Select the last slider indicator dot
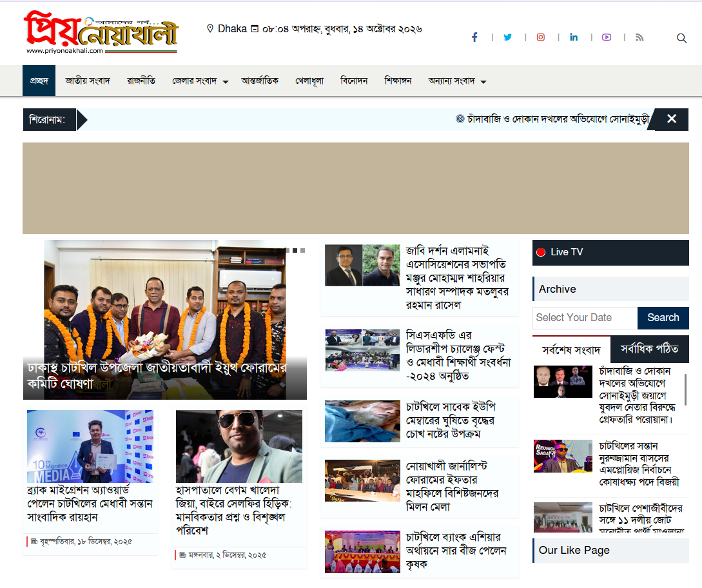Image resolution: width=702 pixels, height=588 pixels. (302, 250)
